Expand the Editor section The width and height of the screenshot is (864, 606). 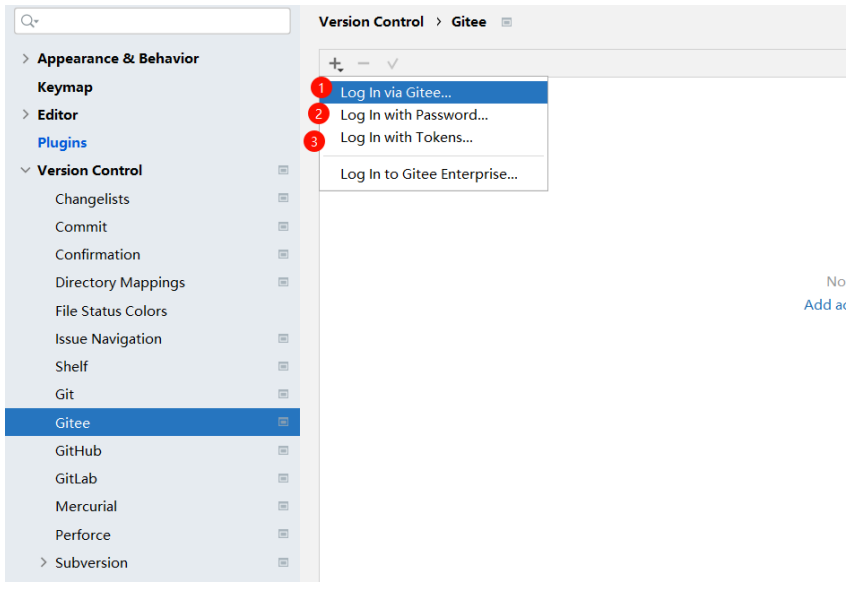pos(25,115)
